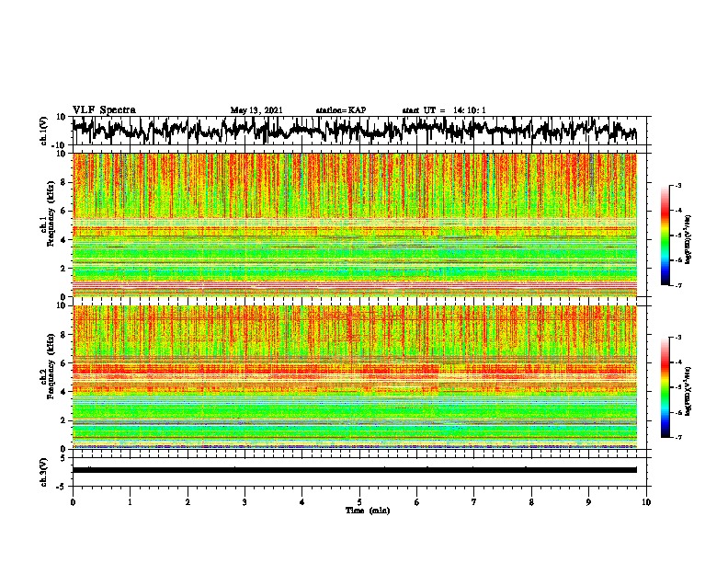Click the ch.3 black voltage band

[x=355, y=470]
